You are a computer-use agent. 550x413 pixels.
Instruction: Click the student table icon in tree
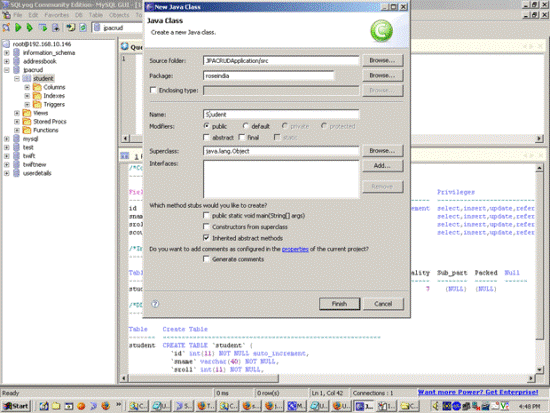coord(27,79)
